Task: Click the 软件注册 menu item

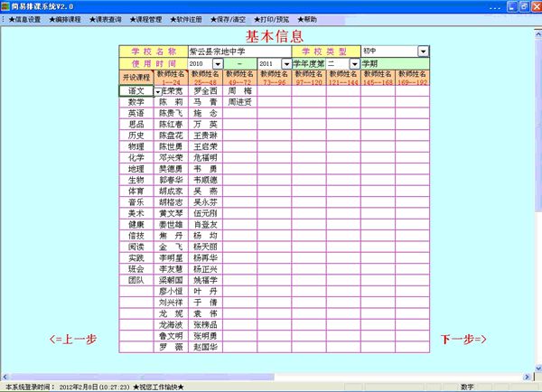Action: pyautogui.click(x=192, y=18)
